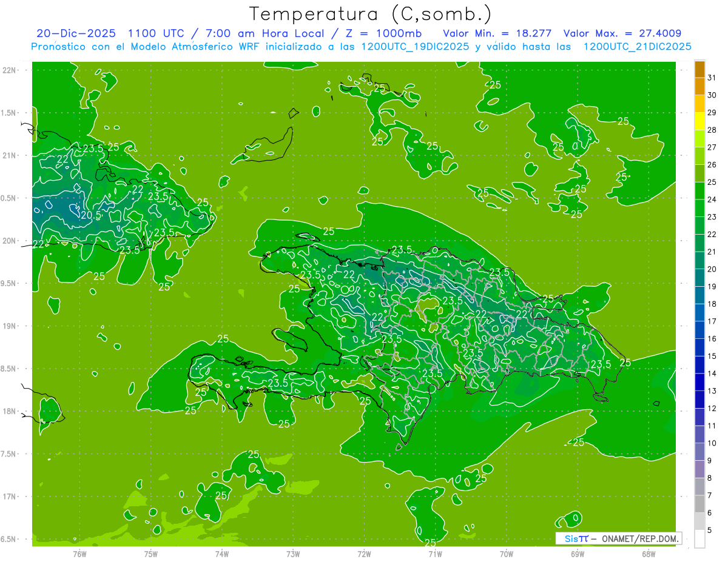The height and width of the screenshot is (562, 728).
Task: Click the "7.5N" latitude axis label
Action: coord(9,454)
